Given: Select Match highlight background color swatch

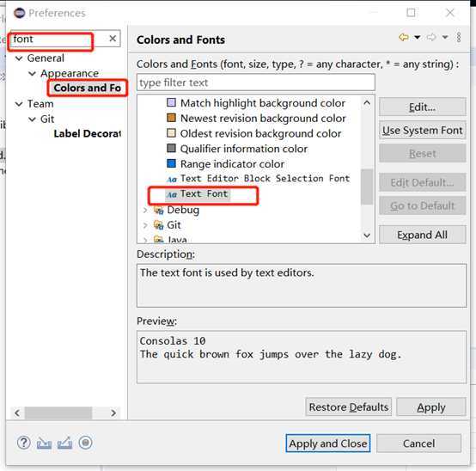Looking at the screenshot, I should [x=172, y=102].
